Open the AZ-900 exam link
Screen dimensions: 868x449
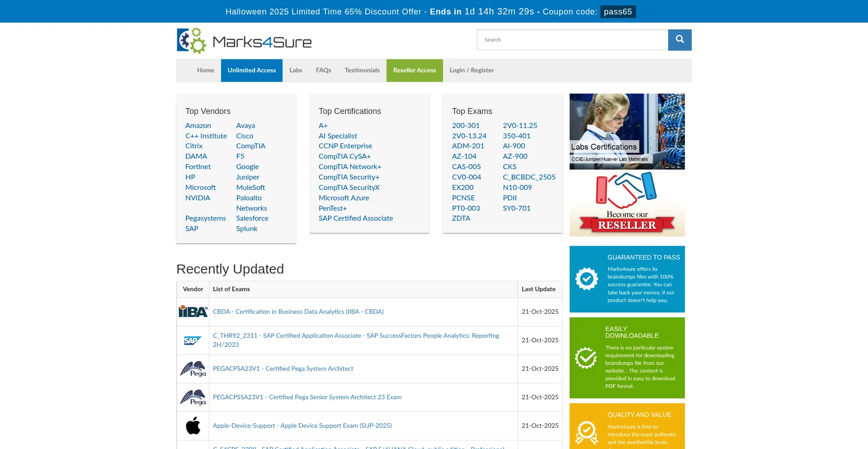click(515, 156)
